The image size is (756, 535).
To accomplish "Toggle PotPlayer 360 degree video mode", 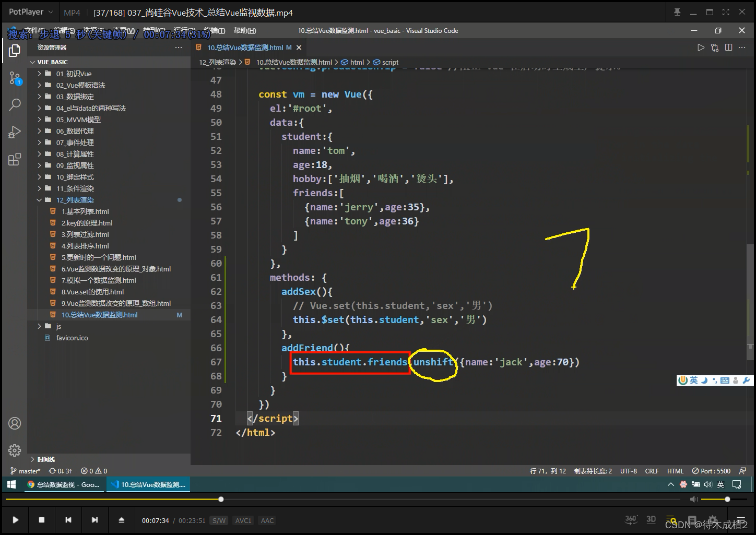I will coord(631,519).
